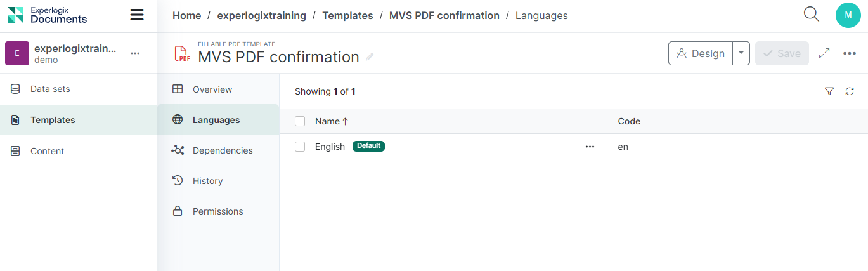Open the History tab
The width and height of the screenshot is (868, 271).
[x=207, y=181]
